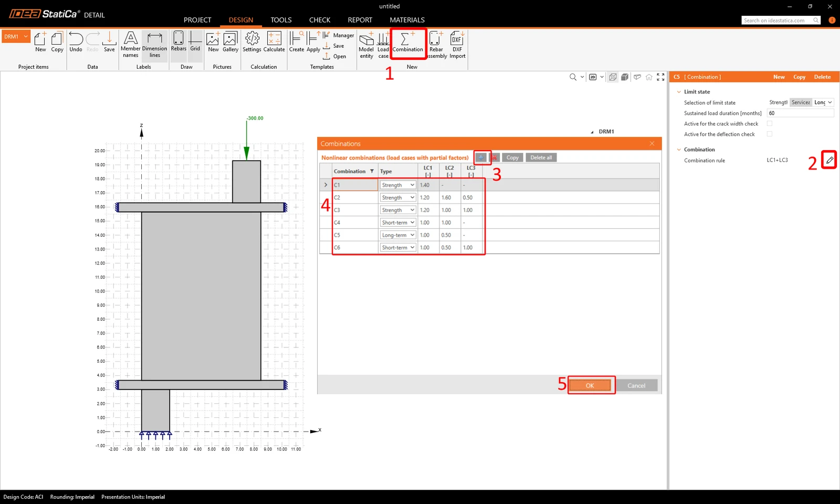This screenshot has height=504, width=840.
Task: Open the REPORT tab
Action: pyautogui.click(x=360, y=20)
